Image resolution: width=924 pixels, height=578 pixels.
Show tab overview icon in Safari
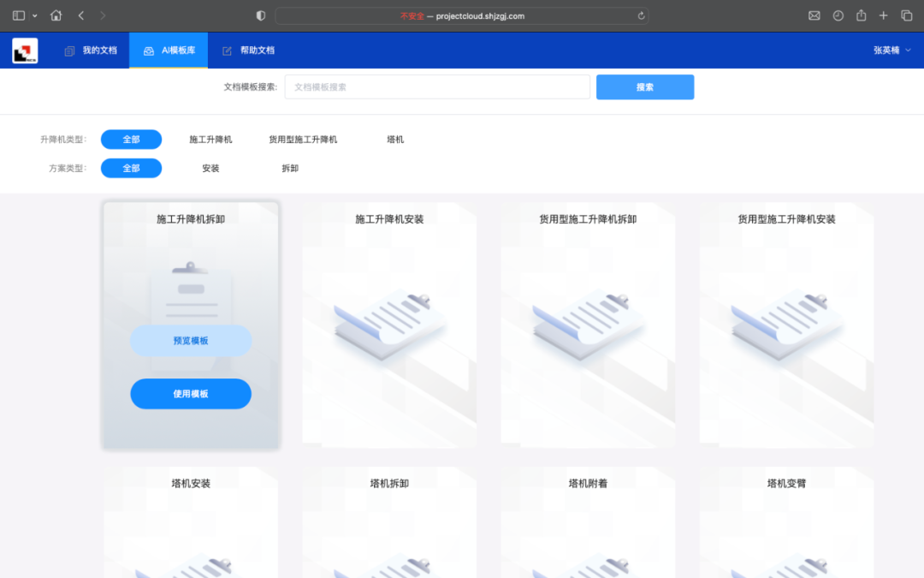pyautogui.click(x=907, y=15)
